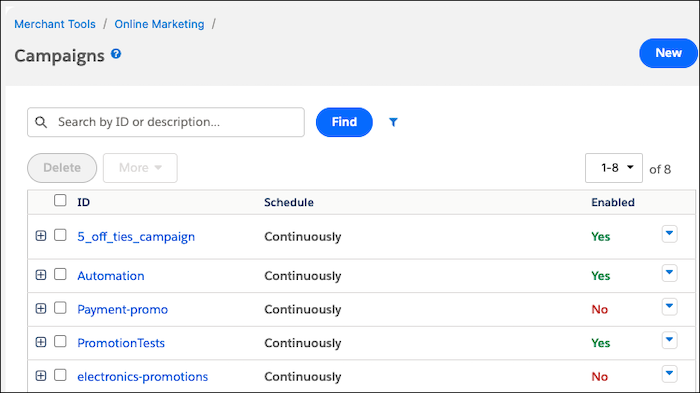Open action dropdown for Payment-promo row
The image size is (700, 393).
[669, 307]
